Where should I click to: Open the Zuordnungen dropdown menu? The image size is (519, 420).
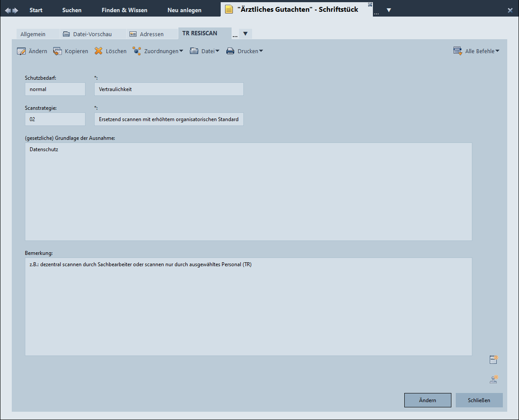coord(158,51)
